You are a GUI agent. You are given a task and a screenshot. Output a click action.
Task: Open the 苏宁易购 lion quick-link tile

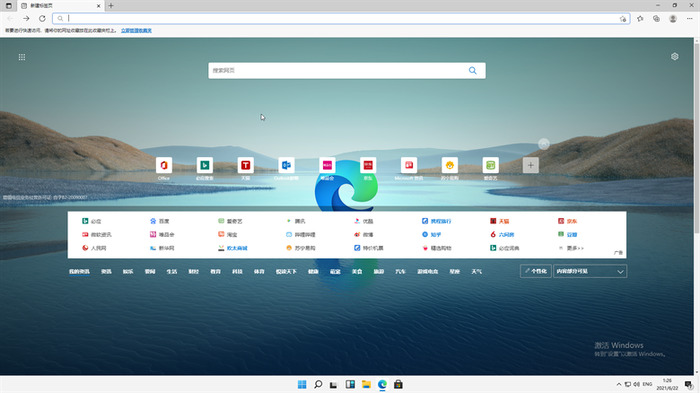[x=450, y=165]
